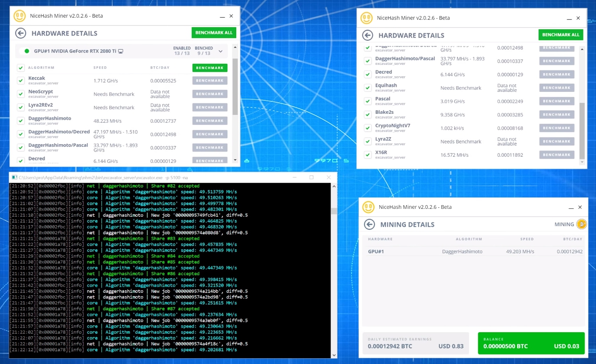Click the 49.203 MH/s speed value
The image size is (596, 364).
click(x=520, y=252)
